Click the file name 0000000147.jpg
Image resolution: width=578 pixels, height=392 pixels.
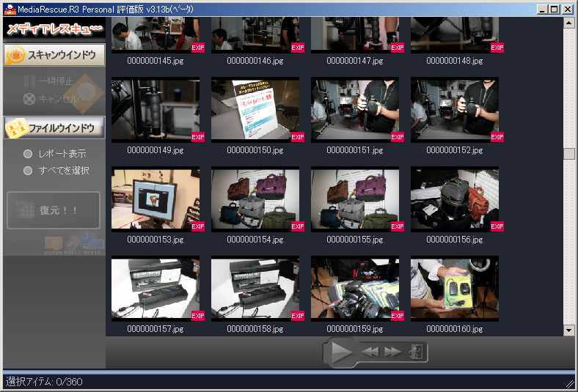coord(355,61)
